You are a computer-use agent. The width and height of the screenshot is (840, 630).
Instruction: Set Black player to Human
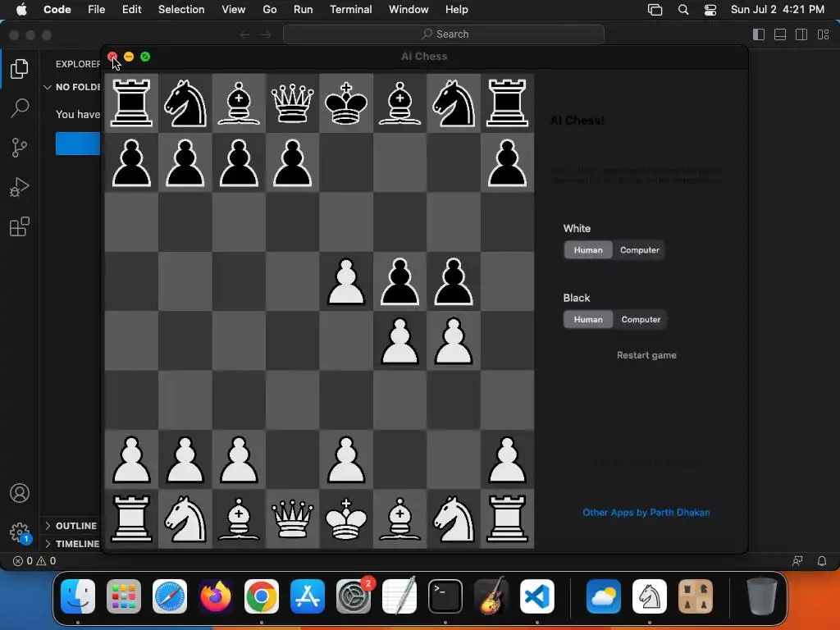coord(588,320)
